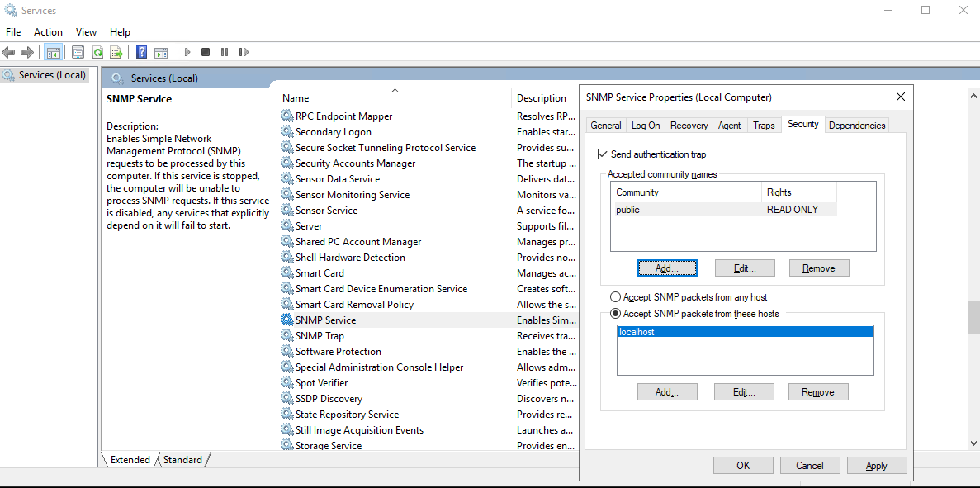
Task: Switch to the Traps tab
Action: 764,125
